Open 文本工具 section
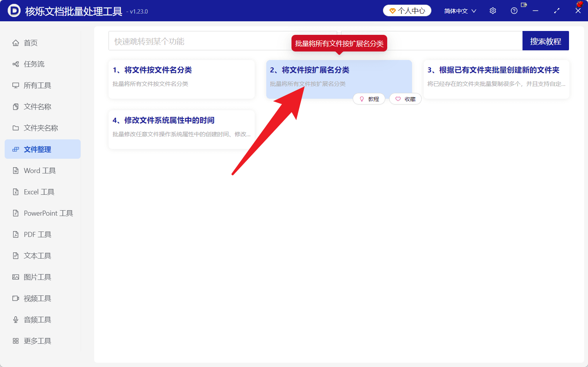The width and height of the screenshot is (588, 367). [43, 256]
